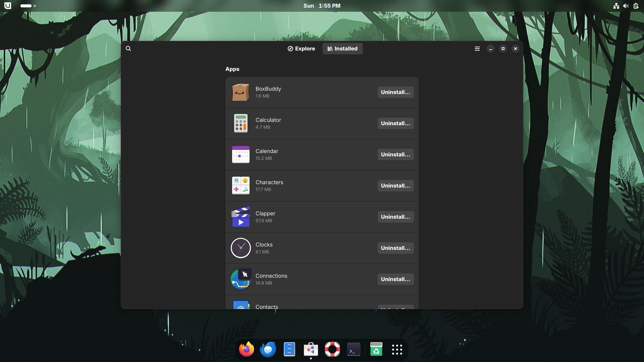The width and height of the screenshot is (644, 362).
Task: Open the hamburger main menu
Action: [477, 49]
